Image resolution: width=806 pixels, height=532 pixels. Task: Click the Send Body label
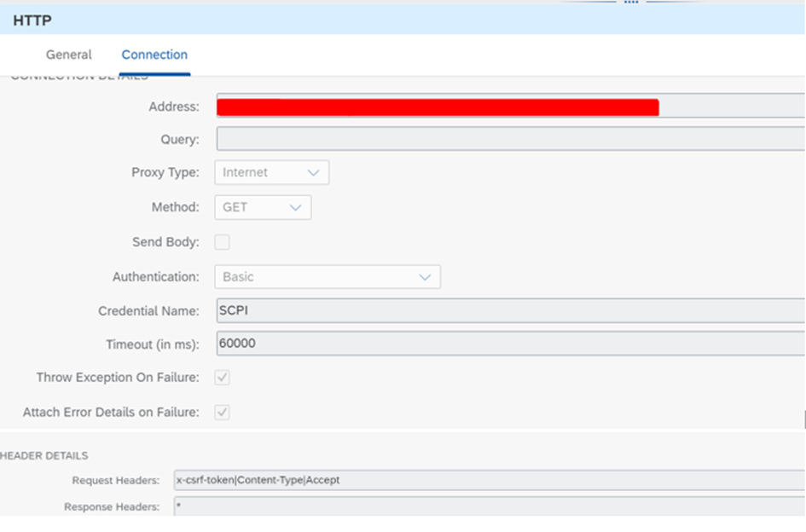(165, 242)
